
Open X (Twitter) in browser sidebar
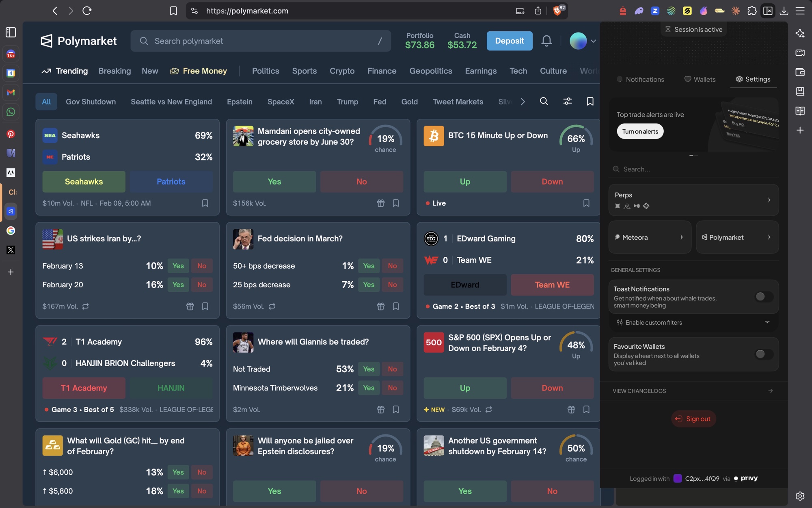[11, 250]
